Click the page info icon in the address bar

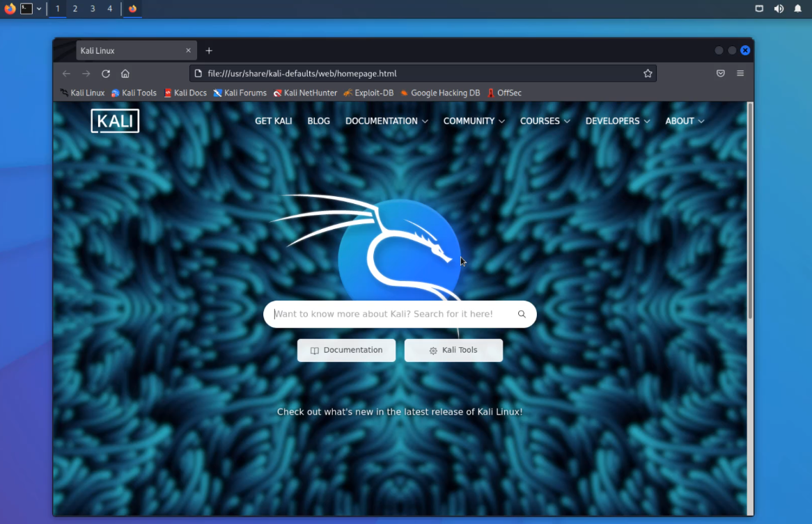pos(198,74)
